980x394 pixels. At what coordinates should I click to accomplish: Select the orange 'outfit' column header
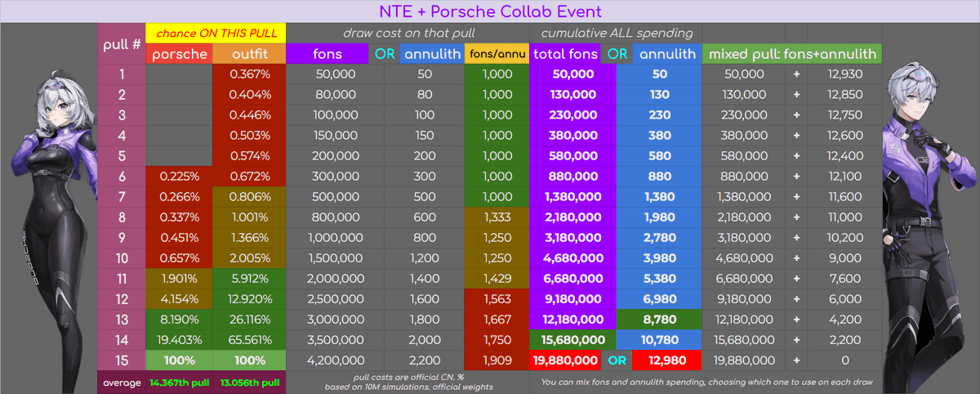coord(248,54)
